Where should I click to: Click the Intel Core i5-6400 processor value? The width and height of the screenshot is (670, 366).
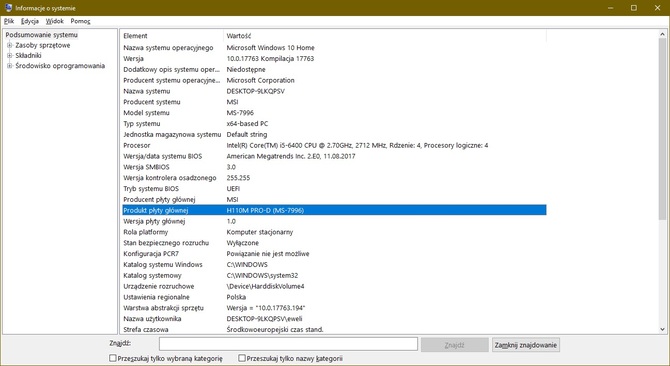pos(357,145)
